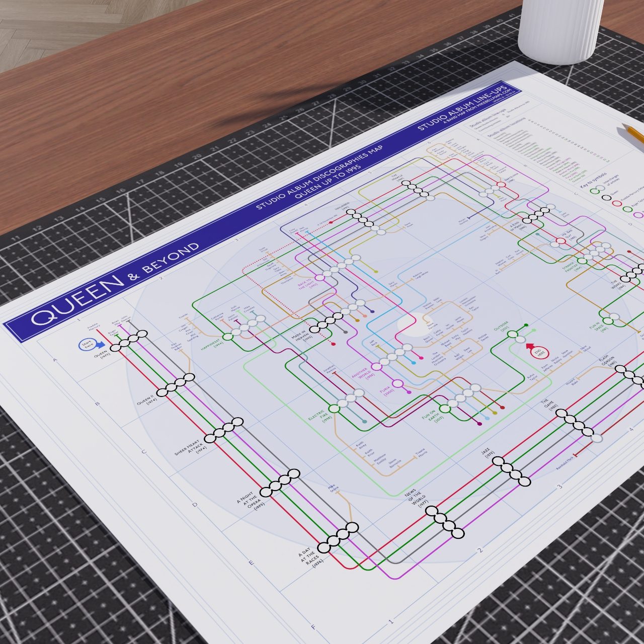
Task: Click the 'FUN ON EARTH (2013)' label
Action: 432,418
